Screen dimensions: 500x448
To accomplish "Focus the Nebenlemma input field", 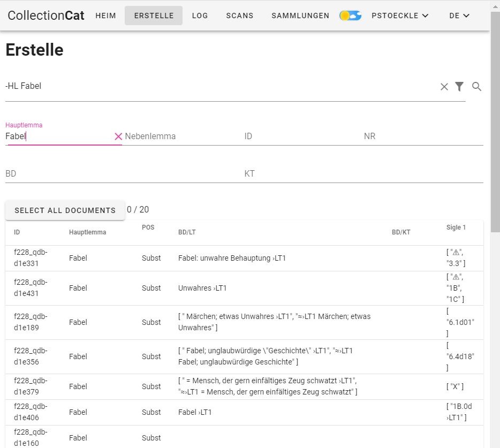I will point(183,136).
